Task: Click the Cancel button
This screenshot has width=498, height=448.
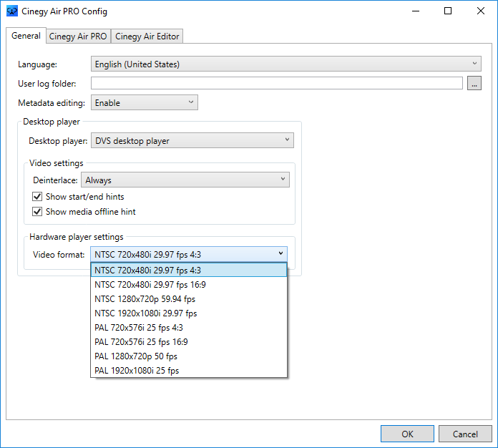Action: pyautogui.click(x=465, y=434)
